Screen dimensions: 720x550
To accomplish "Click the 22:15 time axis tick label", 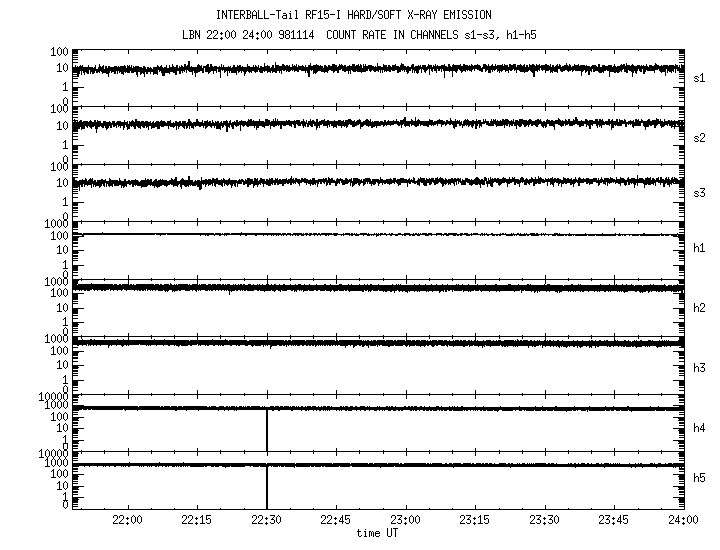I will (x=197, y=521).
